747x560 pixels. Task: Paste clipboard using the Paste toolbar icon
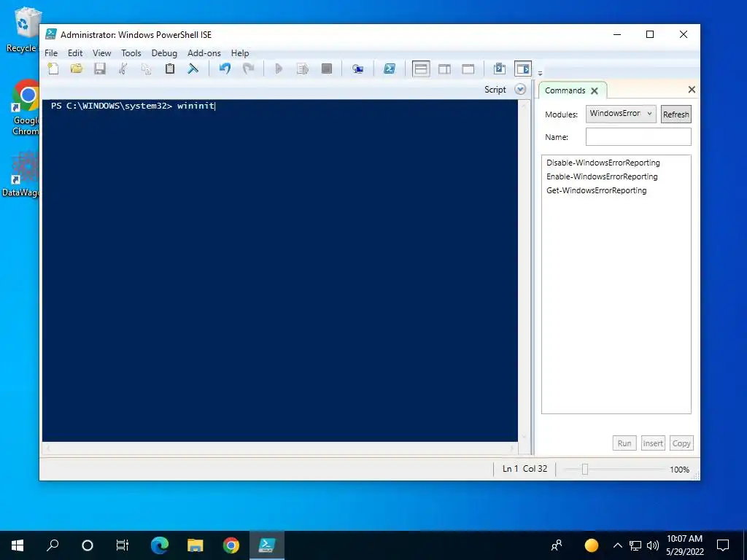169,69
